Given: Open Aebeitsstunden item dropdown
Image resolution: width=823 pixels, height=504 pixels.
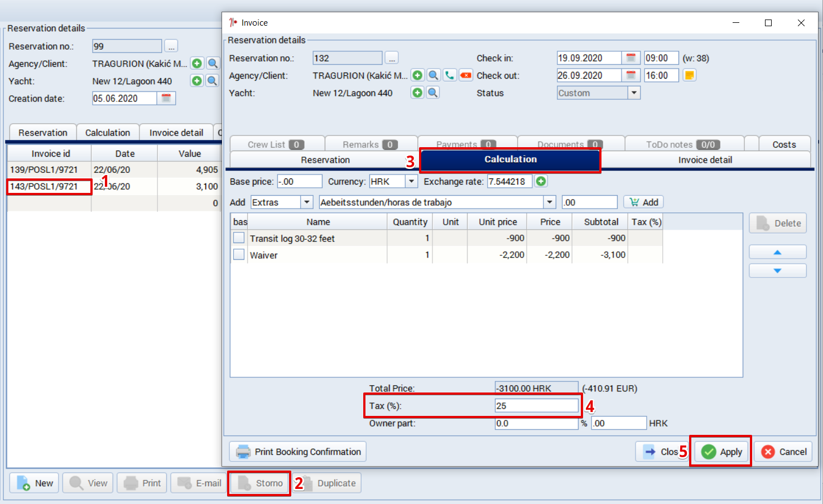Looking at the screenshot, I should (x=550, y=202).
